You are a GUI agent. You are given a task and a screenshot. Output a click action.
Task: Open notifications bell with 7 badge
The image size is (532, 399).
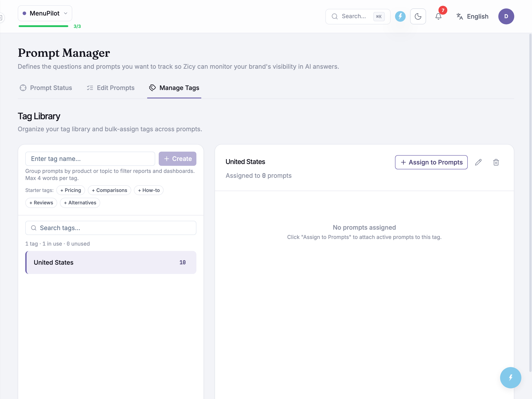pos(438,17)
